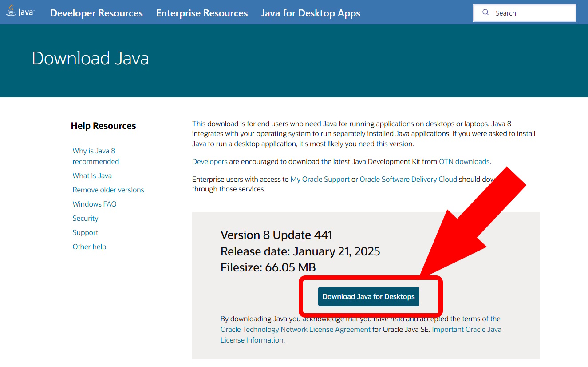Click the magnifier icon in search box
This screenshot has height=367, width=588.
coord(485,12)
